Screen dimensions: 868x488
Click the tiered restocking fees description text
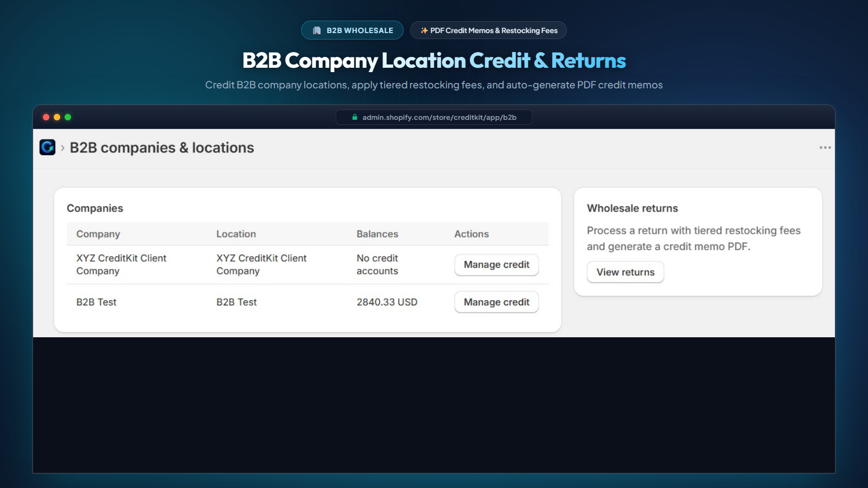pyautogui.click(x=694, y=239)
